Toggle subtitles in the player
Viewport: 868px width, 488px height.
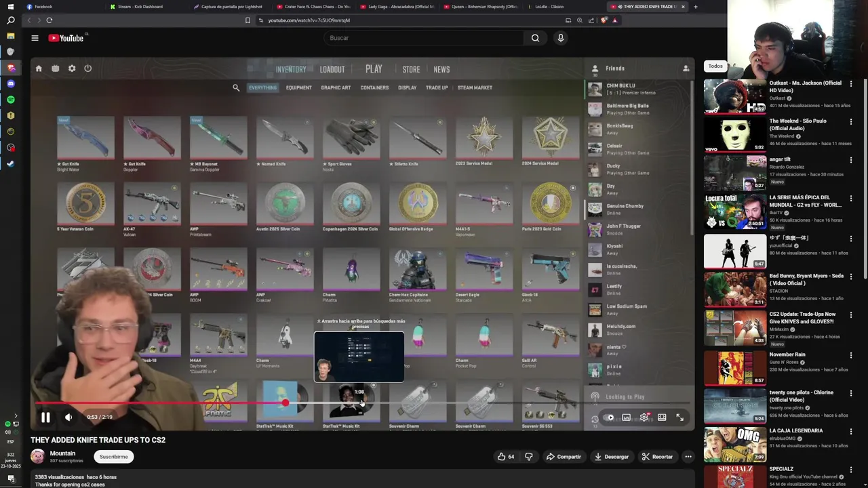pyautogui.click(x=627, y=418)
